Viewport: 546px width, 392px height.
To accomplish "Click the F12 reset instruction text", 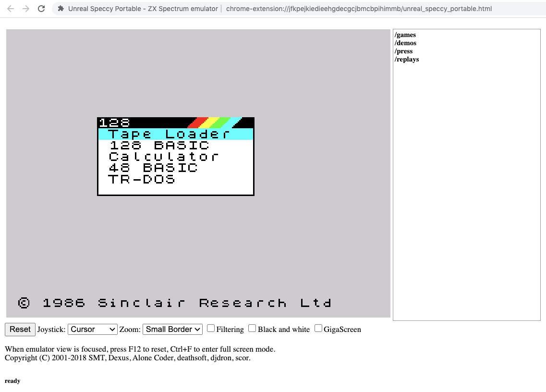I will pyautogui.click(x=140, y=349).
